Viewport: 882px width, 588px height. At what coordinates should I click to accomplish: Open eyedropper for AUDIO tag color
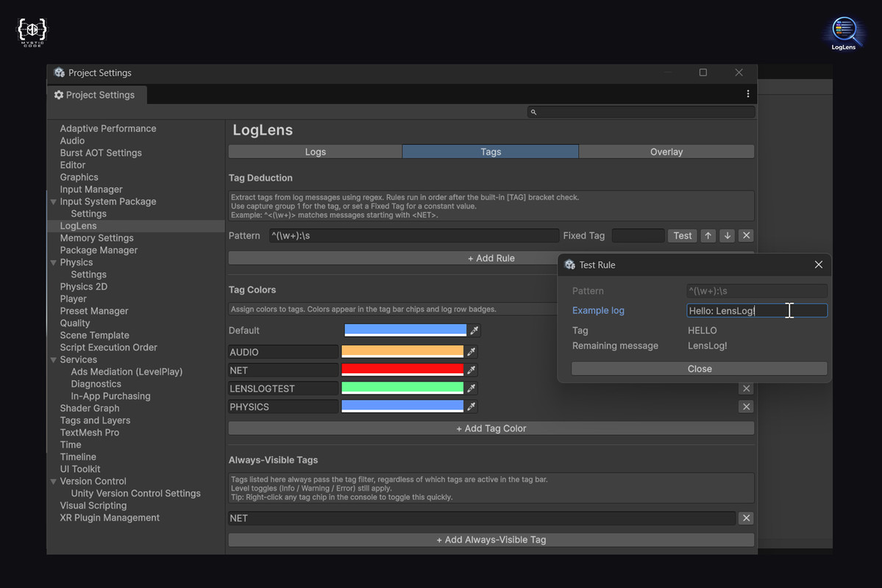(472, 352)
